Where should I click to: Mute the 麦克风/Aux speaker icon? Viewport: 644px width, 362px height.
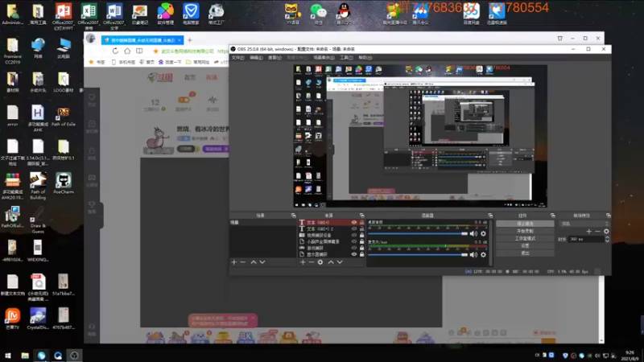tap(473, 255)
